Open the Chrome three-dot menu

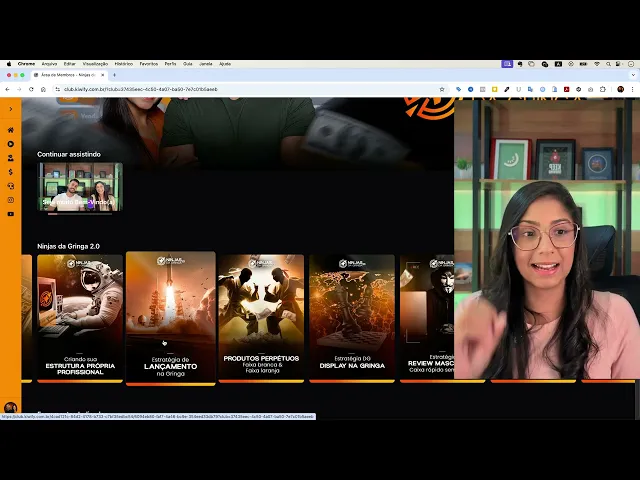(x=633, y=89)
